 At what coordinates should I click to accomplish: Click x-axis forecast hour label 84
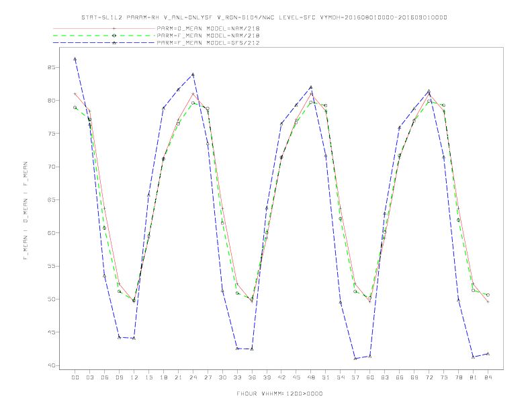(488, 377)
